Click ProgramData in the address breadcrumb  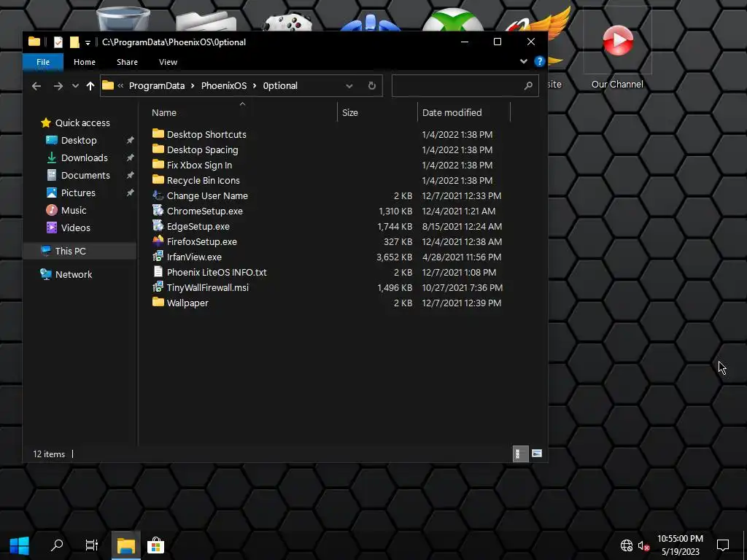(157, 86)
